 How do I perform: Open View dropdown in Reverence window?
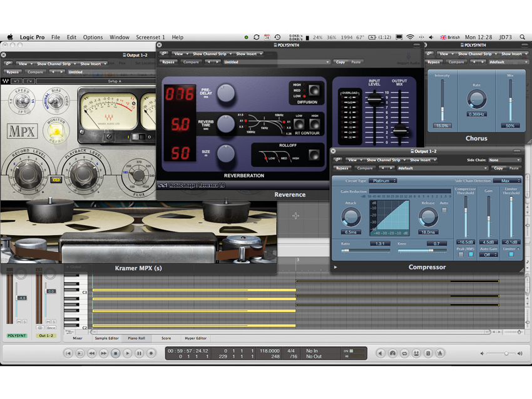[x=180, y=54]
